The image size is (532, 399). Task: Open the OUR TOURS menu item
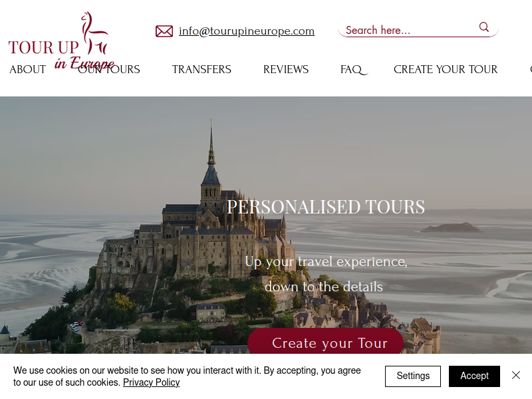tap(109, 69)
